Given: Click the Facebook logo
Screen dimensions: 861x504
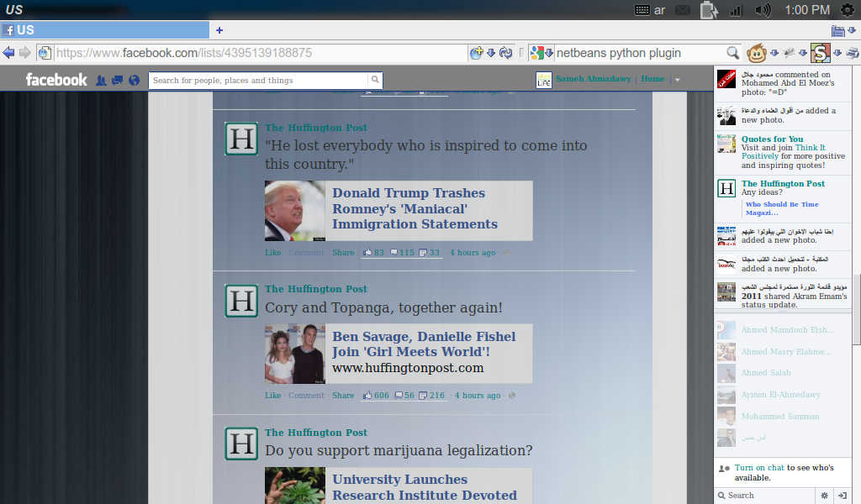Looking at the screenshot, I should [56, 80].
